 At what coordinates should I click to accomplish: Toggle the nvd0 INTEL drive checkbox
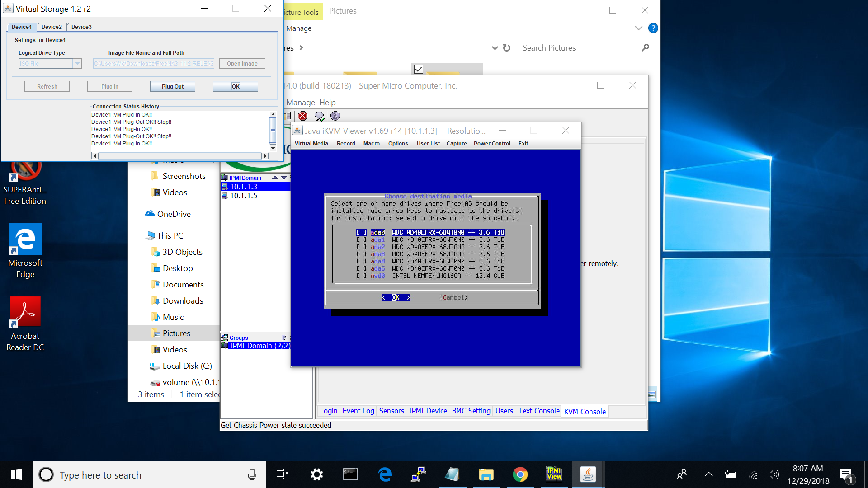click(361, 276)
